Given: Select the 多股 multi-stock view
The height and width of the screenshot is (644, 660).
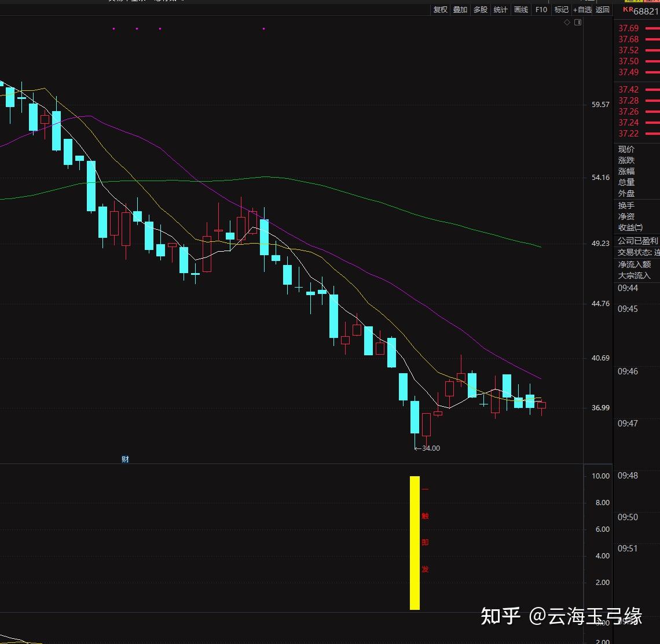Looking at the screenshot, I should pyautogui.click(x=481, y=10).
